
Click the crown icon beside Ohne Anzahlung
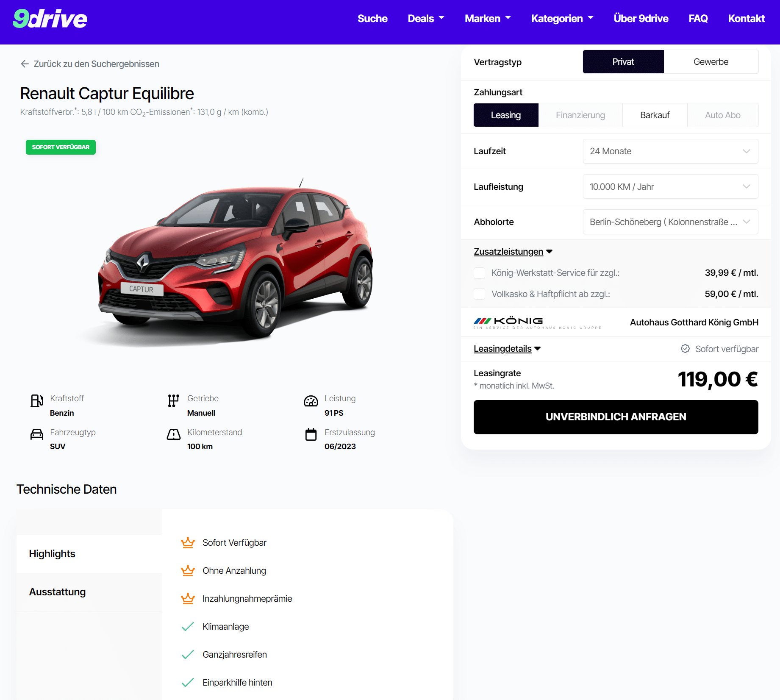pyautogui.click(x=188, y=571)
